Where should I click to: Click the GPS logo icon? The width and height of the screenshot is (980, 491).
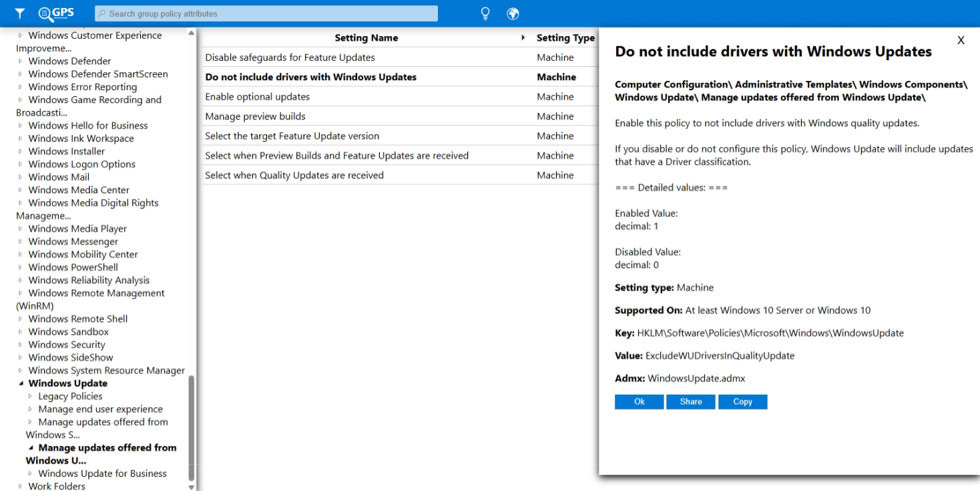pyautogui.click(x=56, y=13)
